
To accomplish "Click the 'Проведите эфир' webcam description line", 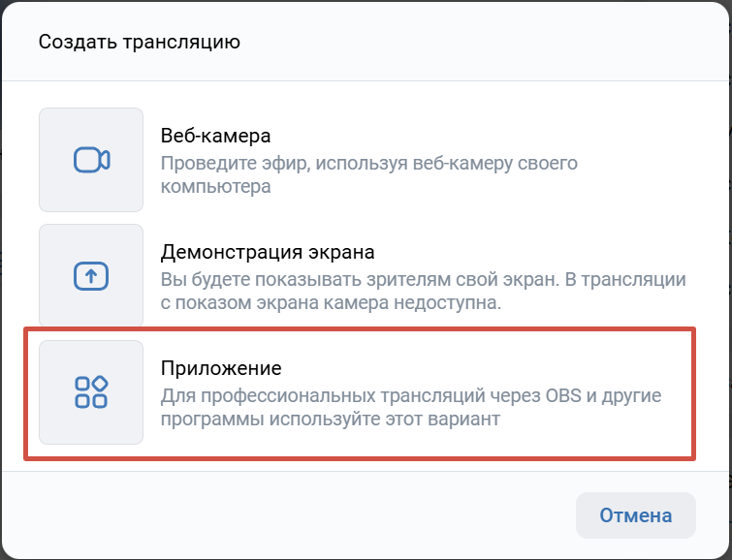I will click(x=368, y=163).
